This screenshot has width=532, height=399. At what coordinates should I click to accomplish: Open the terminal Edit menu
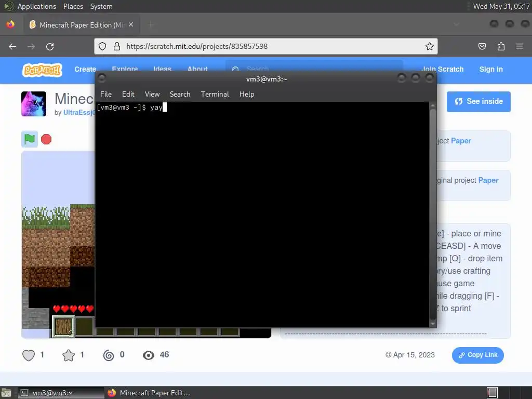(128, 95)
